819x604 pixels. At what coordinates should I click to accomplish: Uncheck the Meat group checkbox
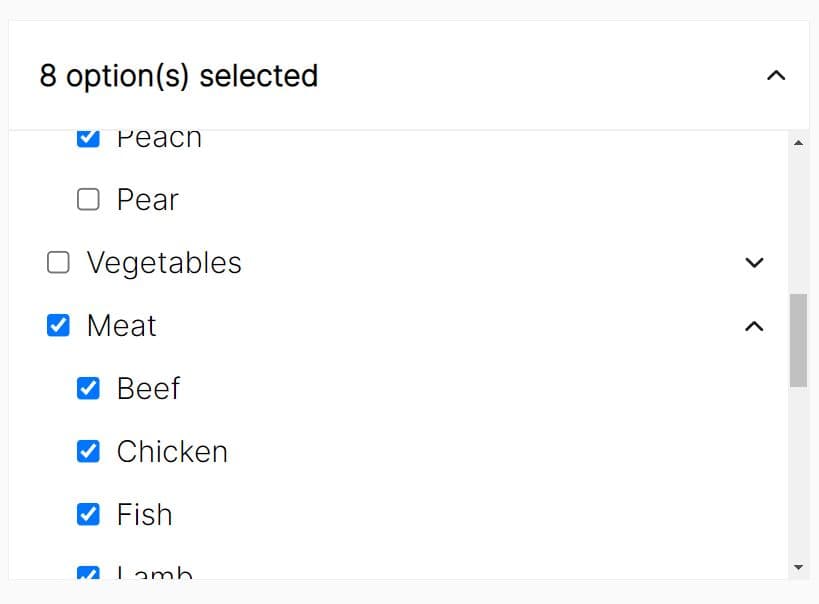tap(59, 326)
